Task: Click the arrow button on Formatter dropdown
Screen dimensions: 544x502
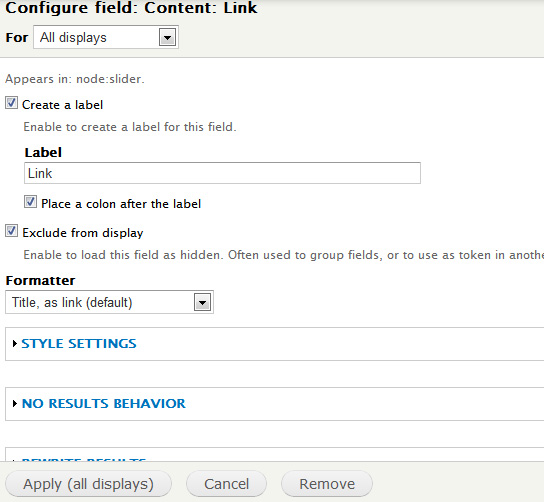Action: click(202, 303)
